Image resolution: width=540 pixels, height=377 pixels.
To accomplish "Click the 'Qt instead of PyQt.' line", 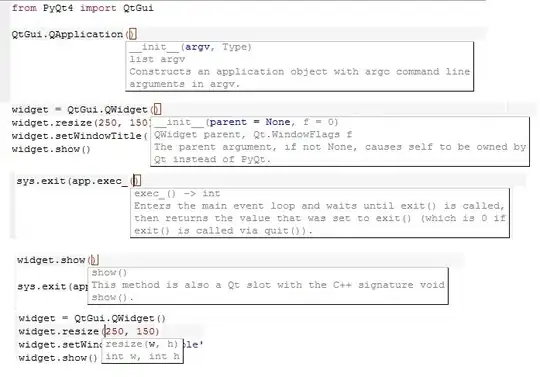I will click(x=212, y=159).
